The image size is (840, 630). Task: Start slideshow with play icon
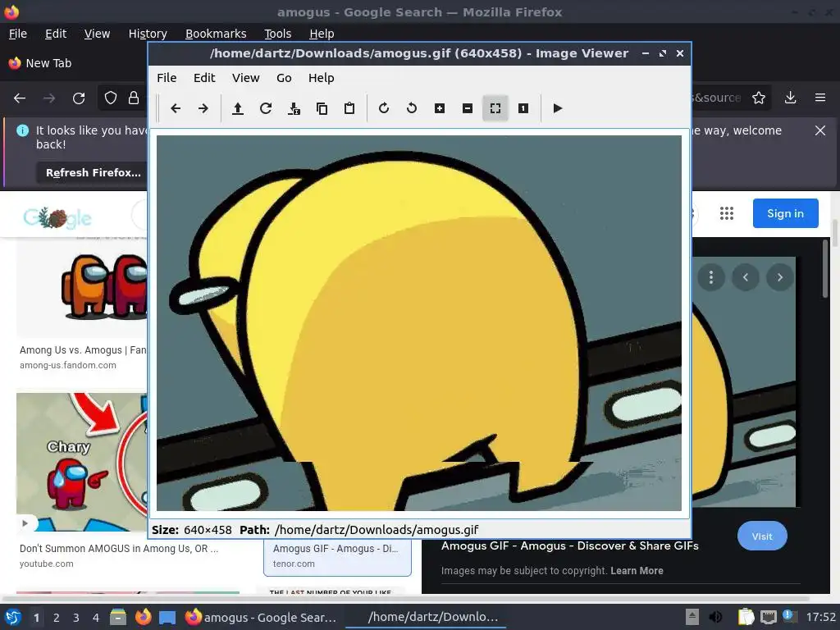coord(558,109)
